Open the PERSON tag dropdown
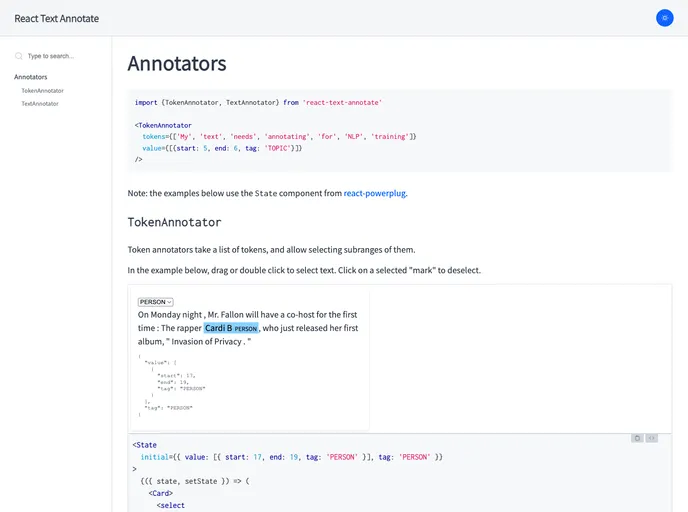 click(156, 302)
